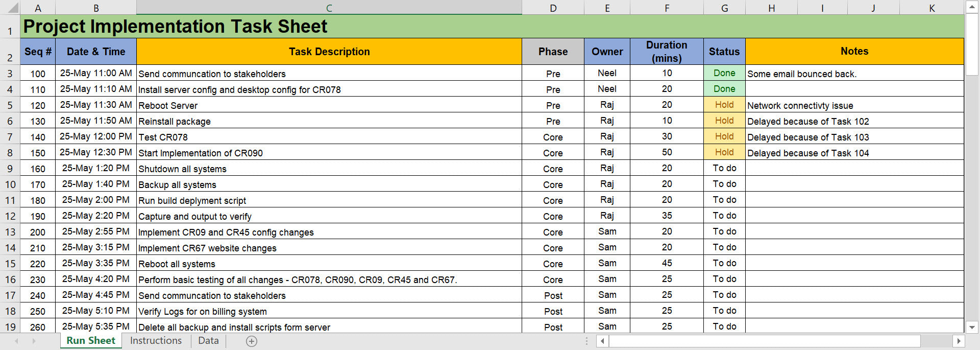Select the Project Implementation Task Sheet title cell
980x350 pixels.
pyautogui.click(x=175, y=27)
